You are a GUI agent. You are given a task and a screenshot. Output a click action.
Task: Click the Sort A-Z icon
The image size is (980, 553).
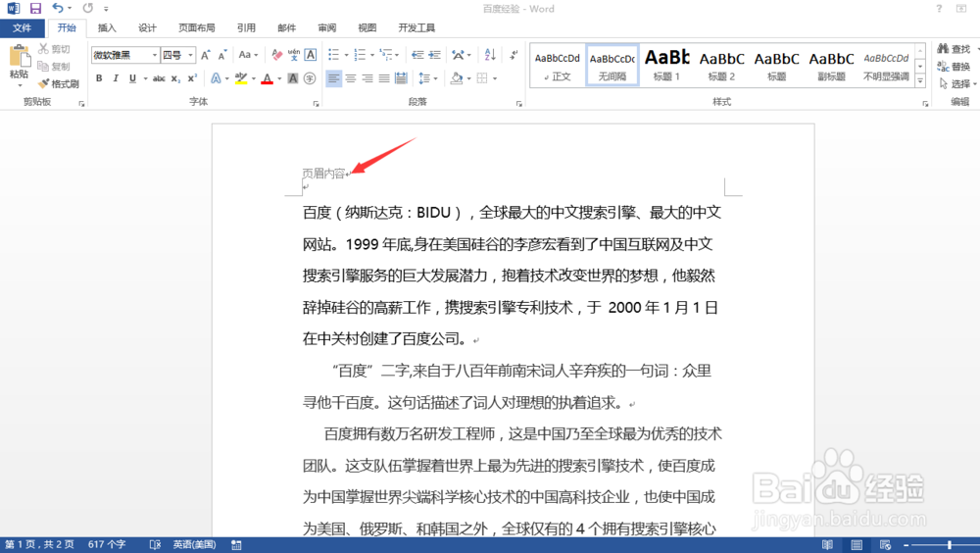click(x=490, y=55)
